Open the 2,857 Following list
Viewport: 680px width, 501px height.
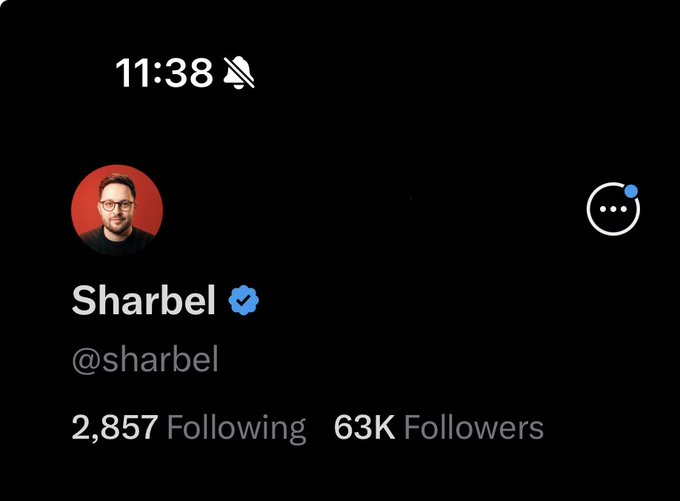pyautogui.click(x=189, y=429)
